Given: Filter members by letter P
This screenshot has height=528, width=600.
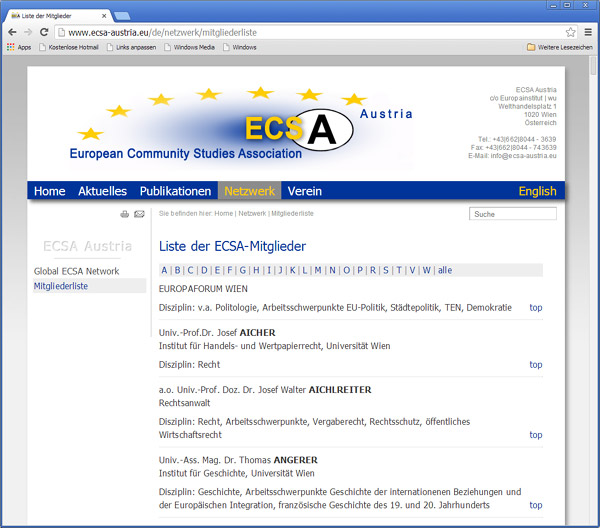Looking at the screenshot, I should click(x=360, y=270).
